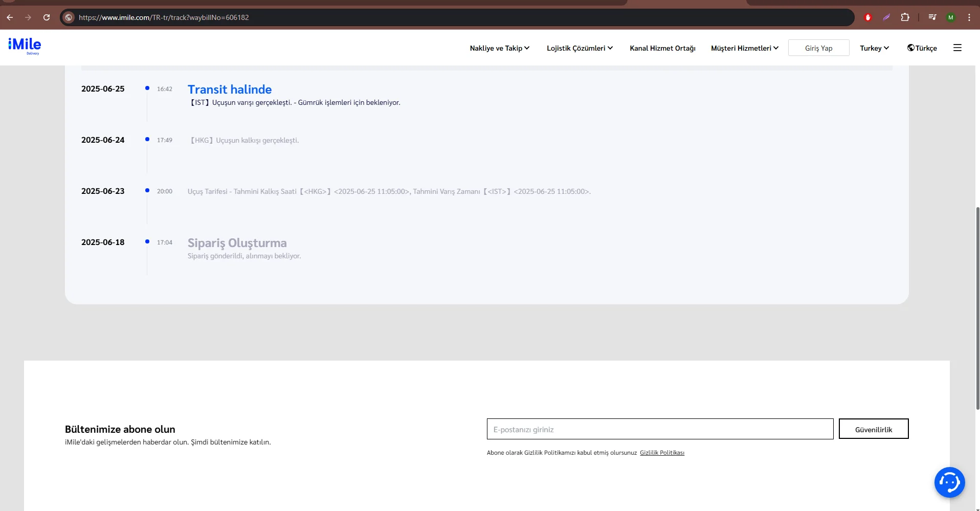Click the purple pen extension icon

point(886,17)
